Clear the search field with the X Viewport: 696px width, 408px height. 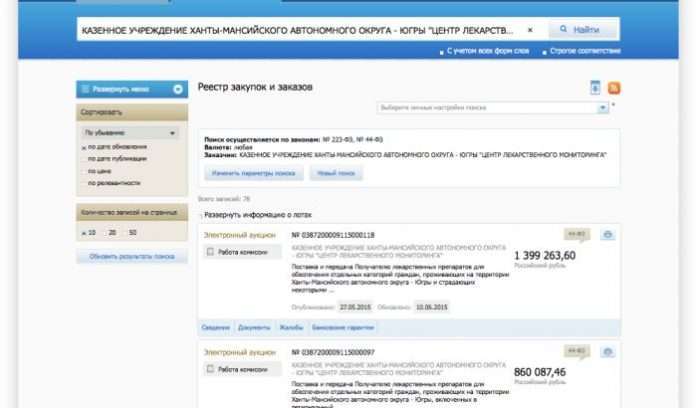click(530, 30)
